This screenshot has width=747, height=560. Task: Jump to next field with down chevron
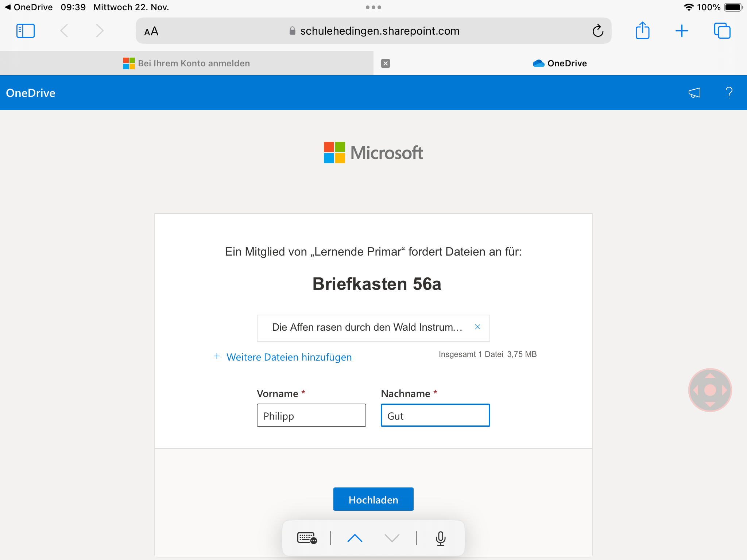point(392,538)
